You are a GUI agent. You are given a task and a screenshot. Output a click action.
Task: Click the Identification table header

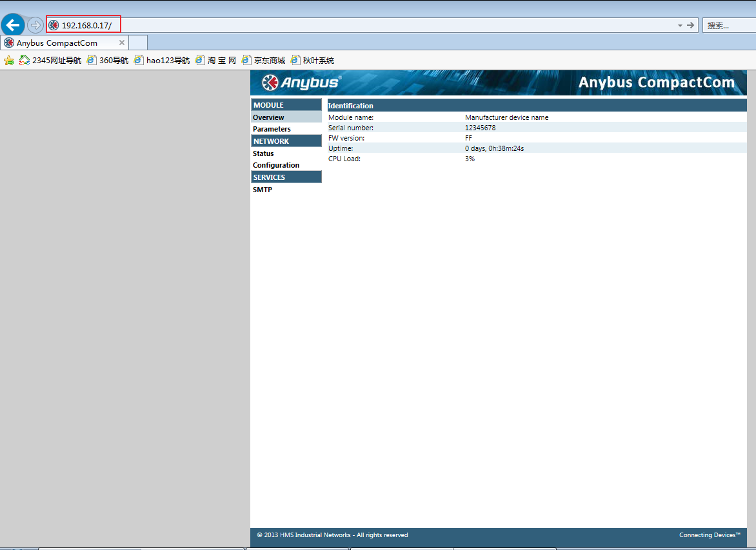tap(537, 106)
